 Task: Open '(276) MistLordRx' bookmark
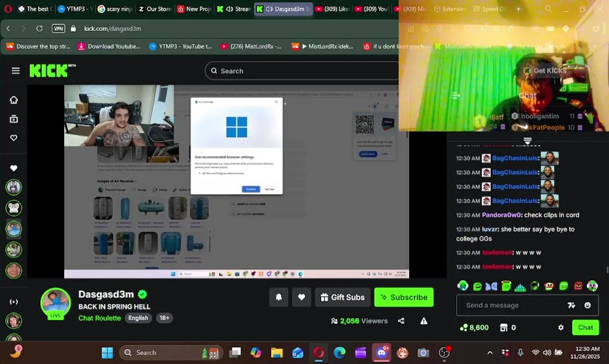251,47
